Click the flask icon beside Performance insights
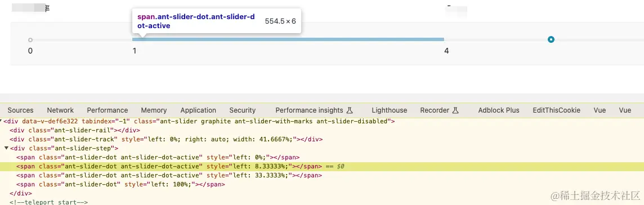 coord(350,110)
